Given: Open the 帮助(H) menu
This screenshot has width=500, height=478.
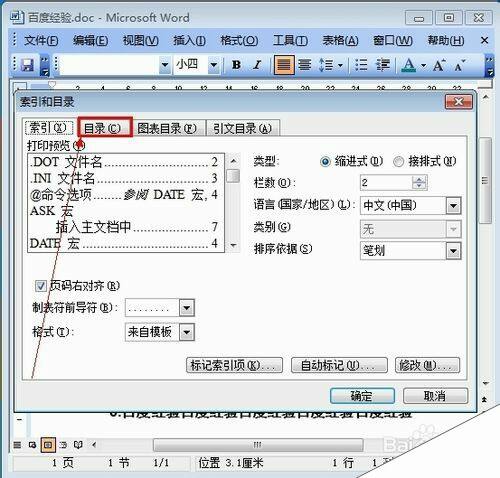Looking at the screenshot, I should coord(446,40).
